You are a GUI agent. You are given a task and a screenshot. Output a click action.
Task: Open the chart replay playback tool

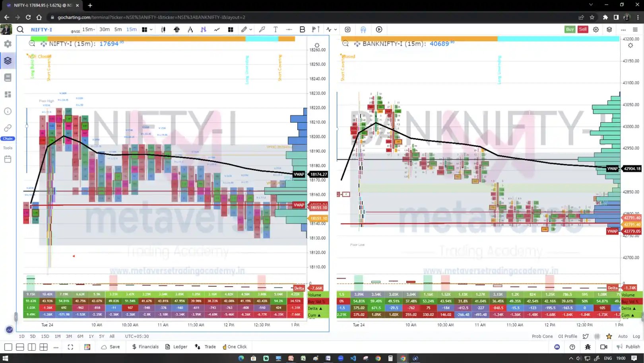379,29
